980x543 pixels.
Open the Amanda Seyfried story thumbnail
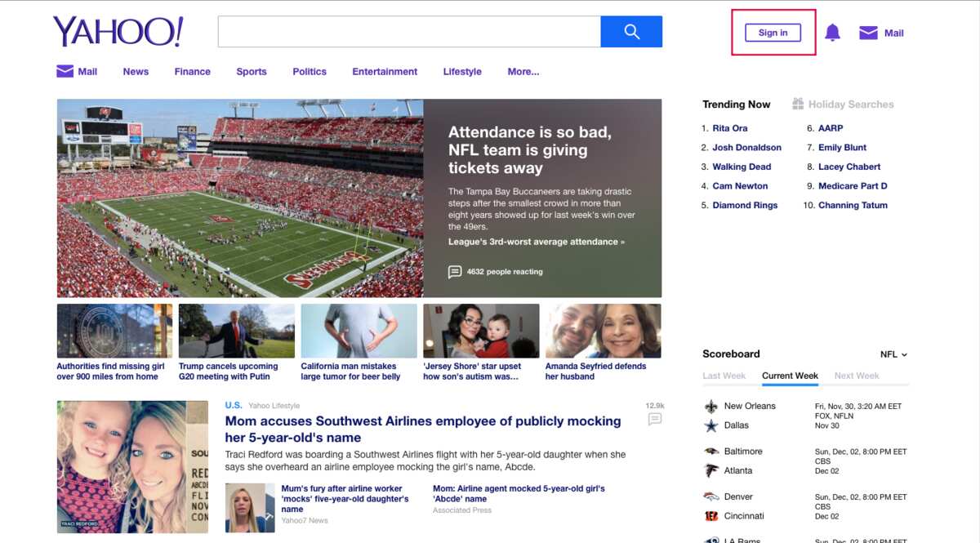[604, 331]
